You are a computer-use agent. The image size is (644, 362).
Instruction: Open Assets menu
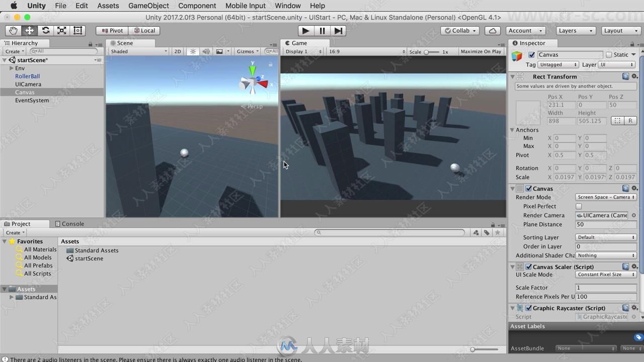coord(108,6)
